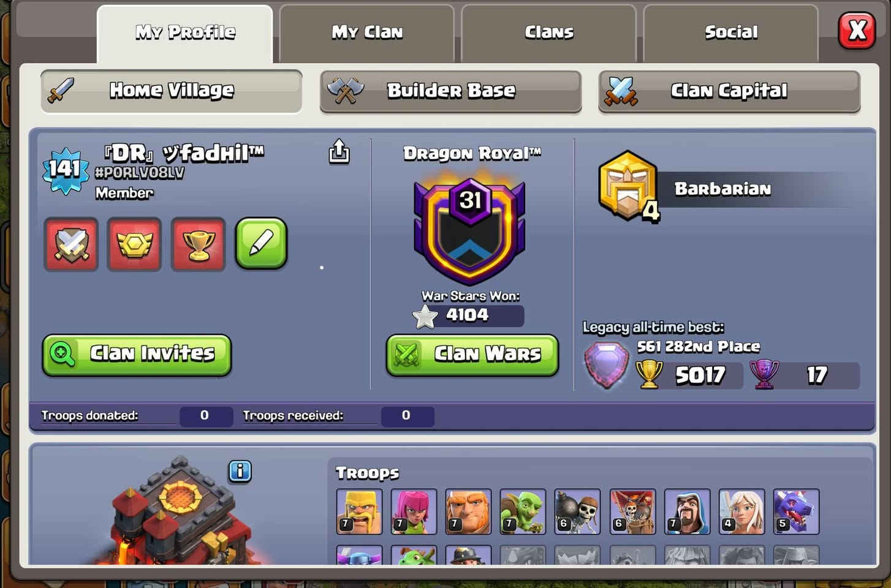
Task: Tap the share profile icon
Action: coord(339,151)
